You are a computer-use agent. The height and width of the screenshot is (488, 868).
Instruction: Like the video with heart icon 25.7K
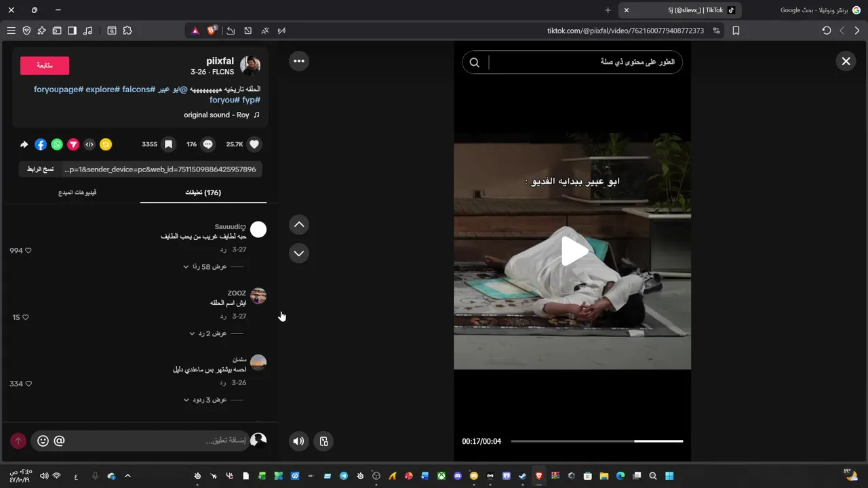pos(254,144)
